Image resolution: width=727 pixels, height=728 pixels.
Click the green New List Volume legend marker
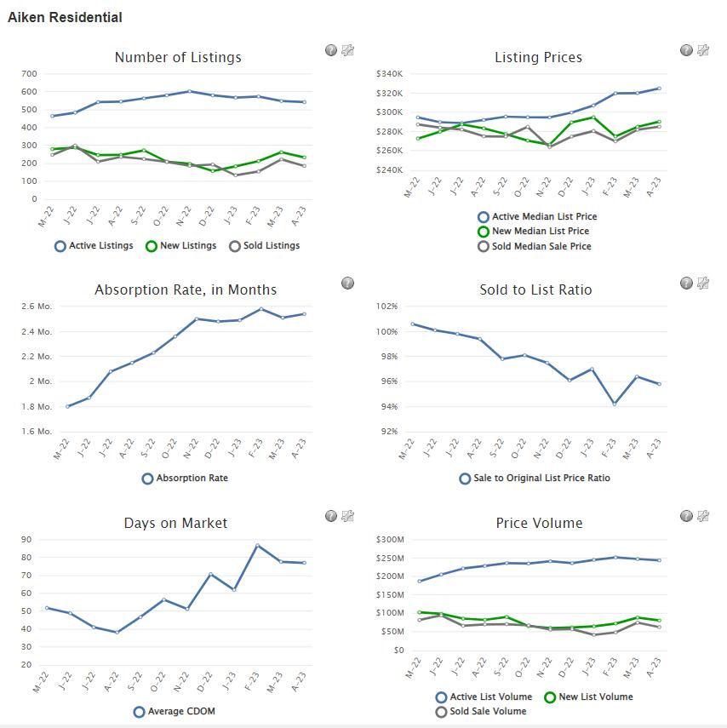pyautogui.click(x=550, y=697)
